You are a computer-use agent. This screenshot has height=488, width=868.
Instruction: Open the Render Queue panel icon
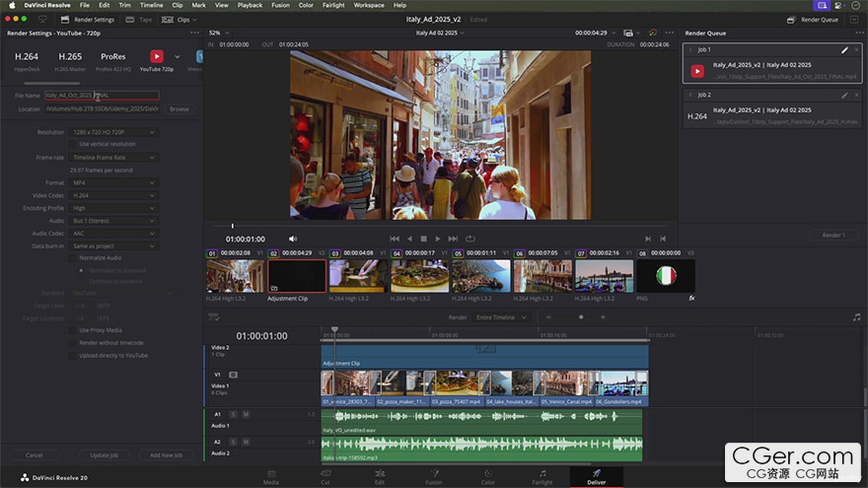pos(791,19)
